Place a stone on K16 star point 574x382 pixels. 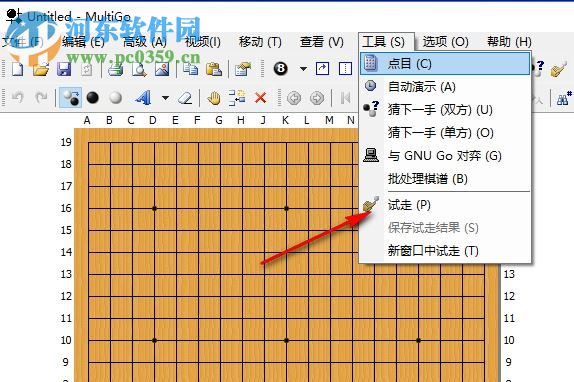286,209
